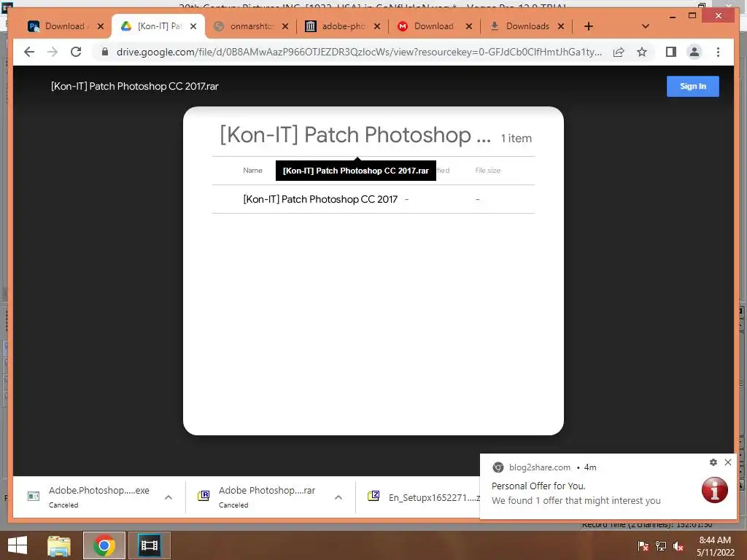
Task: Click the Action Center flag tray icon
Action: coord(643,545)
